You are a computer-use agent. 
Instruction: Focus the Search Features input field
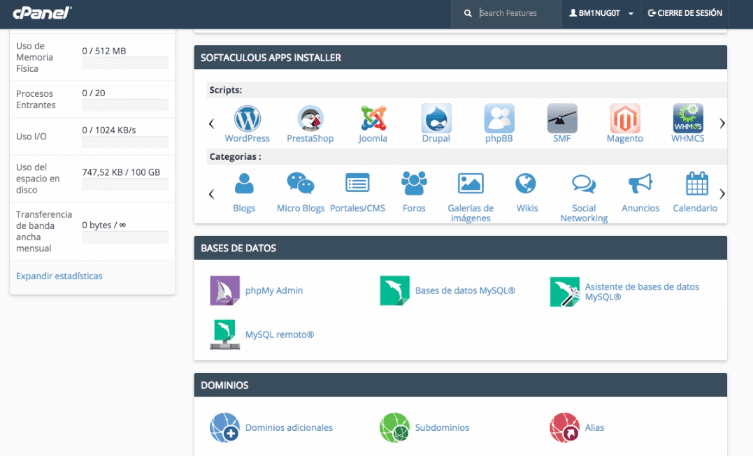coord(519,13)
